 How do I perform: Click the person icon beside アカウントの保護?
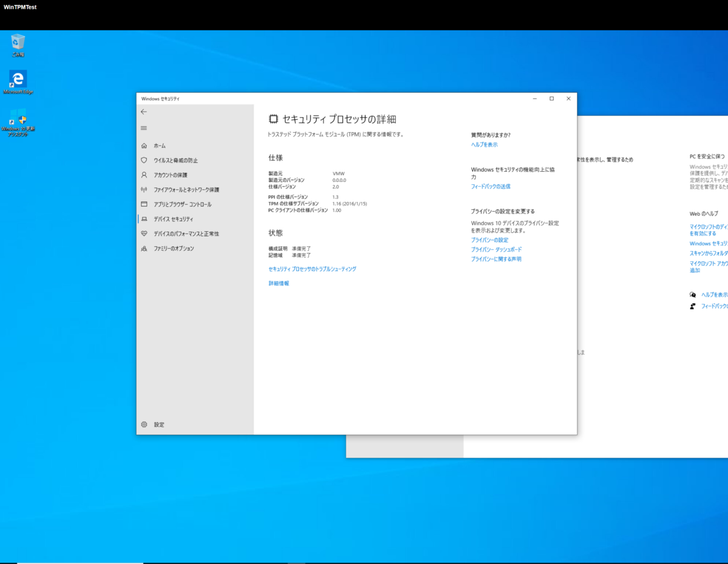coord(144,175)
